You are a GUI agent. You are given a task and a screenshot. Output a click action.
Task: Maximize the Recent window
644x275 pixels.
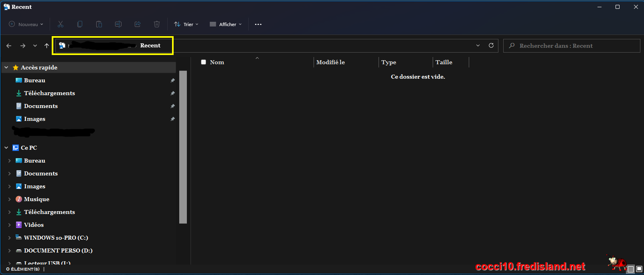click(x=618, y=7)
